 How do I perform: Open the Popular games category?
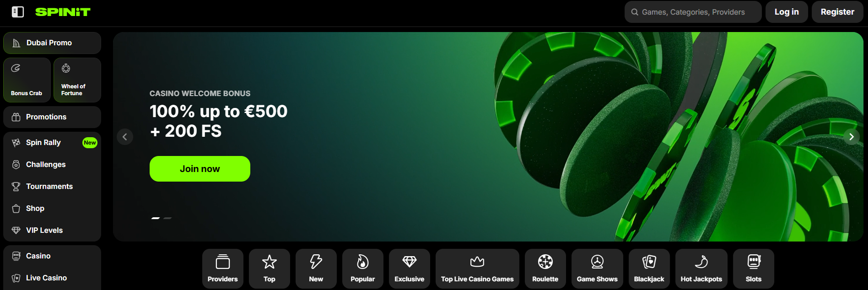pyautogui.click(x=363, y=269)
